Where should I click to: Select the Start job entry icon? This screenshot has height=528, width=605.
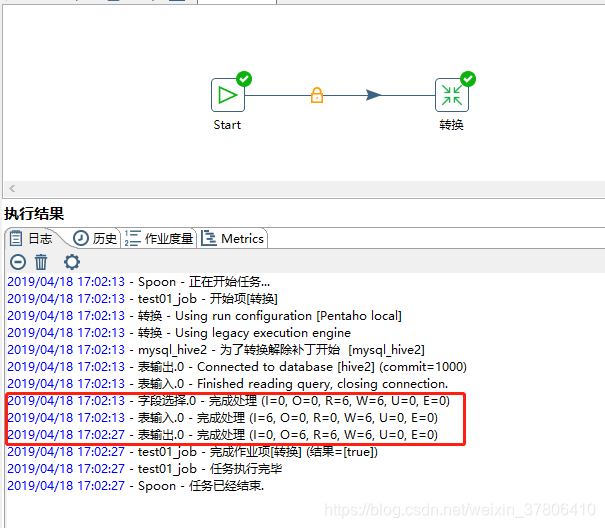(x=228, y=95)
